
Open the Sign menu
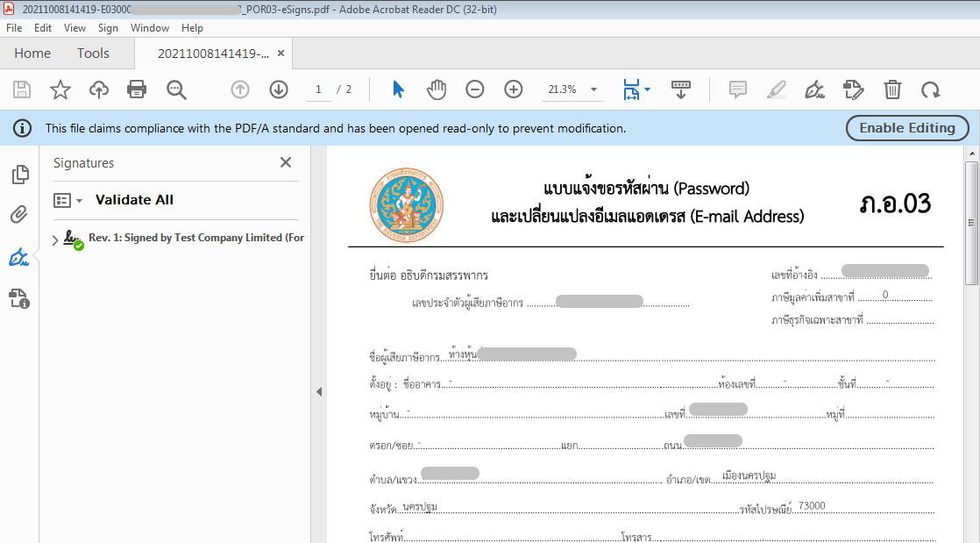(108, 28)
